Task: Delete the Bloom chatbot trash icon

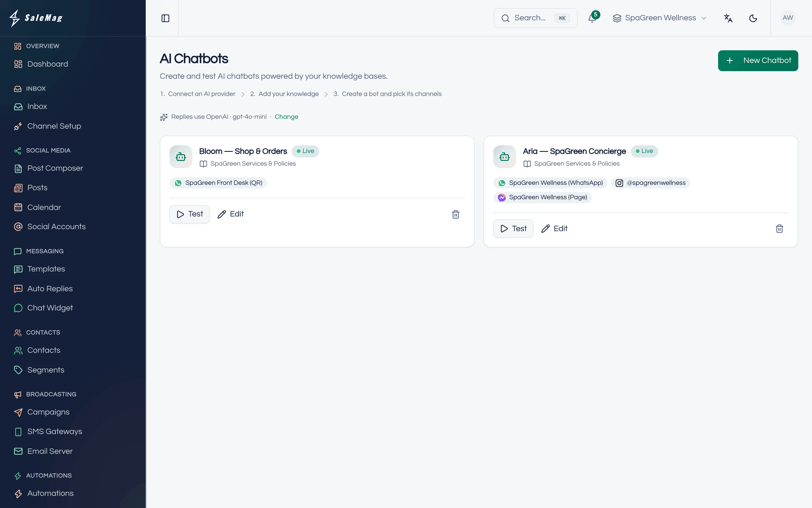Action: [456, 214]
